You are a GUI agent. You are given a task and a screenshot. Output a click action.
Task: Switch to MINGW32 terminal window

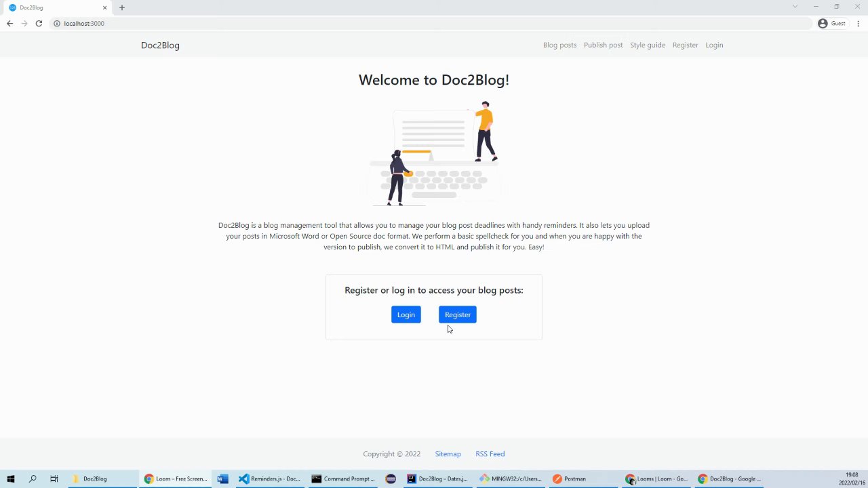(x=510, y=479)
